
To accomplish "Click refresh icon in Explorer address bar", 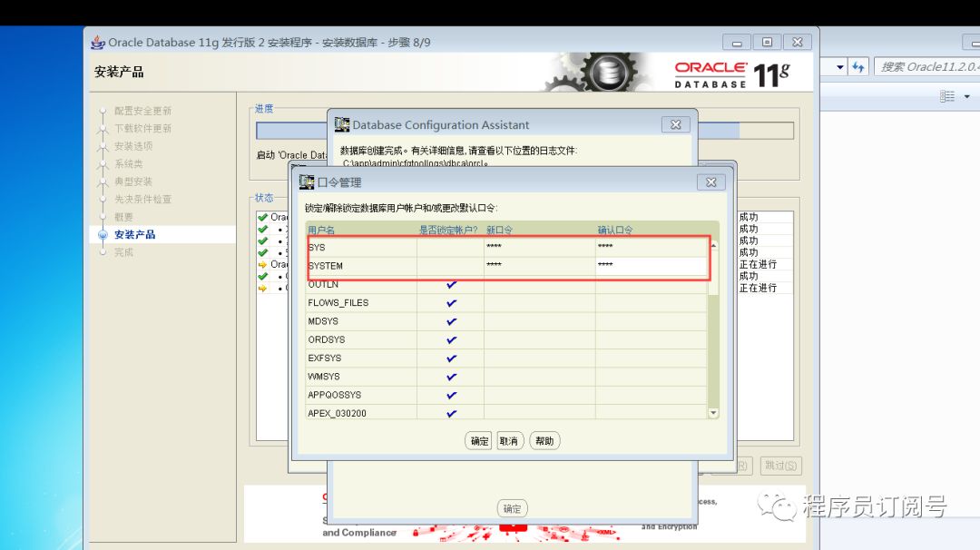I will pos(858,67).
